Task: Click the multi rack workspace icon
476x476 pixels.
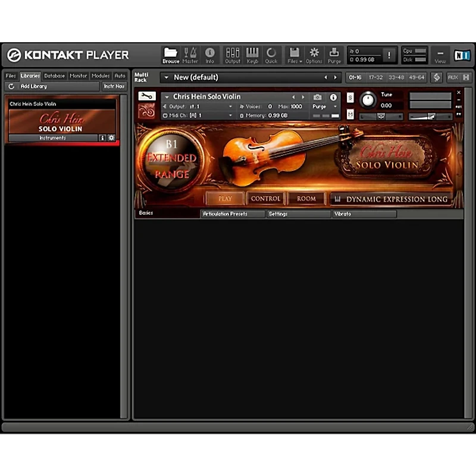Action: click(x=437, y=78)
